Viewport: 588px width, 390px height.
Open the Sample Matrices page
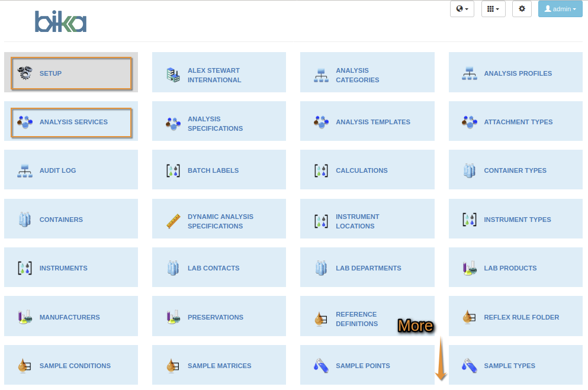[x=219, y=366]
